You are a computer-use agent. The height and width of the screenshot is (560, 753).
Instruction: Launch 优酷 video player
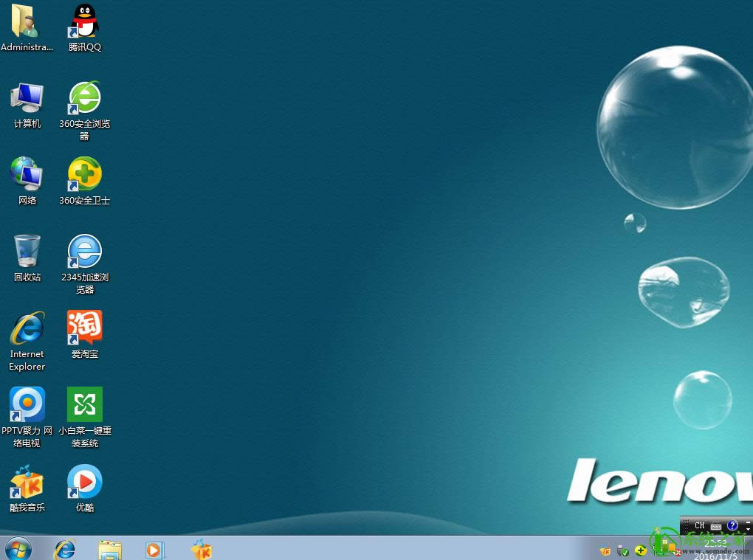(83, 482)
